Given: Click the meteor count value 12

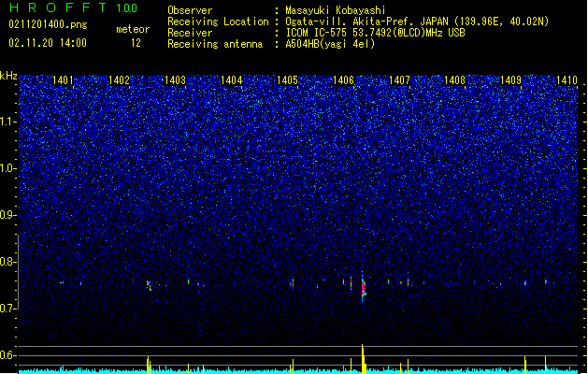Looking at the screenshot, I should coord(136,43).
